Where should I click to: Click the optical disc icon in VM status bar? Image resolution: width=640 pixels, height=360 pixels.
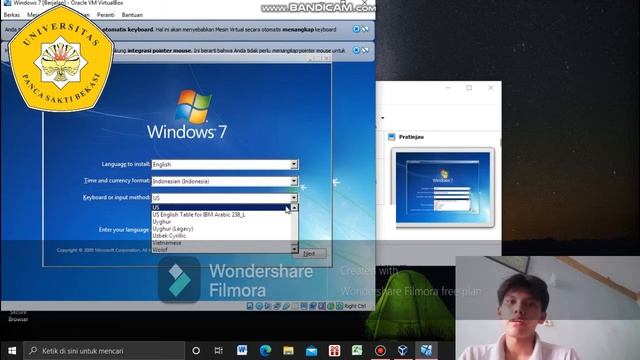[x=259, y=306]
